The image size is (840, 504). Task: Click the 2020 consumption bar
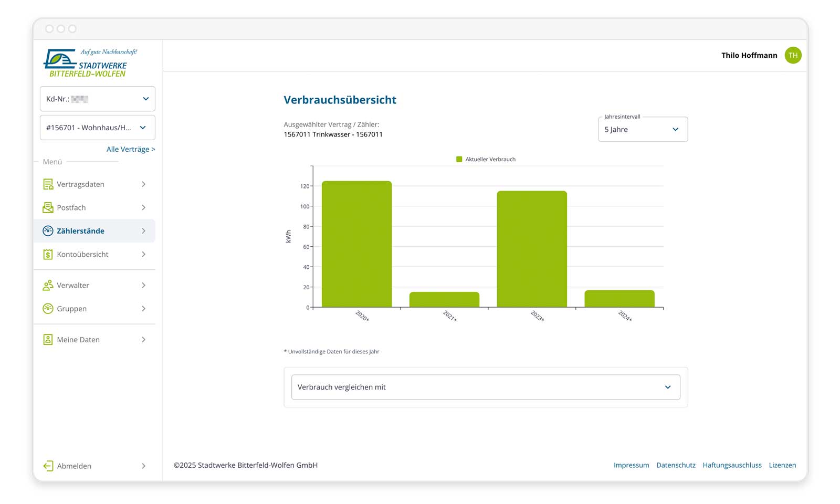(356, 244)
